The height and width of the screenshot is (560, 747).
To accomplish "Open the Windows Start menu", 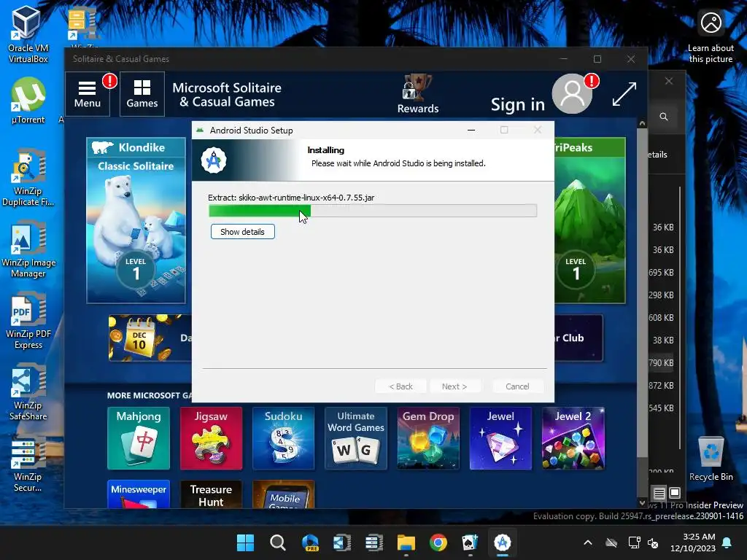I will coord(246,542).
